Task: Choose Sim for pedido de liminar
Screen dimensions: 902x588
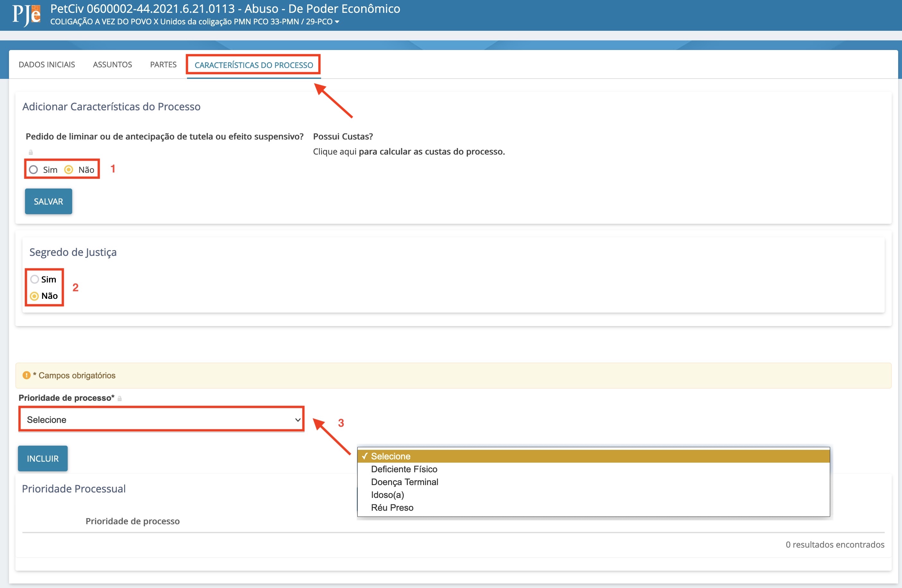Action: [x=33, y=169]
